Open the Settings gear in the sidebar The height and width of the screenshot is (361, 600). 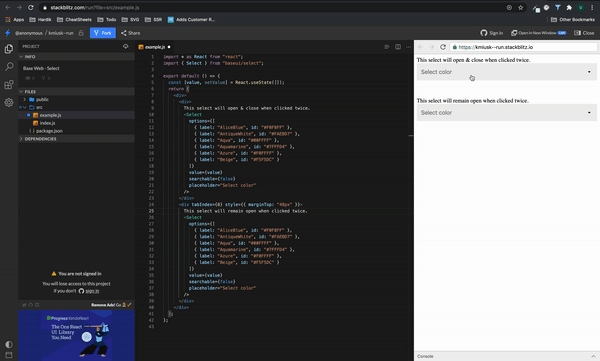pos(9,102)
